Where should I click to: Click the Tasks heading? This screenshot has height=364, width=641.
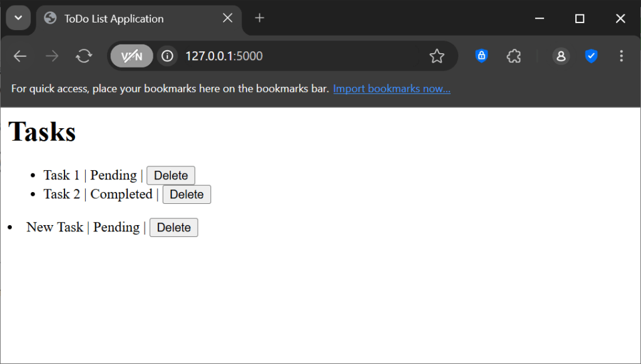click(x=42, y=131)
